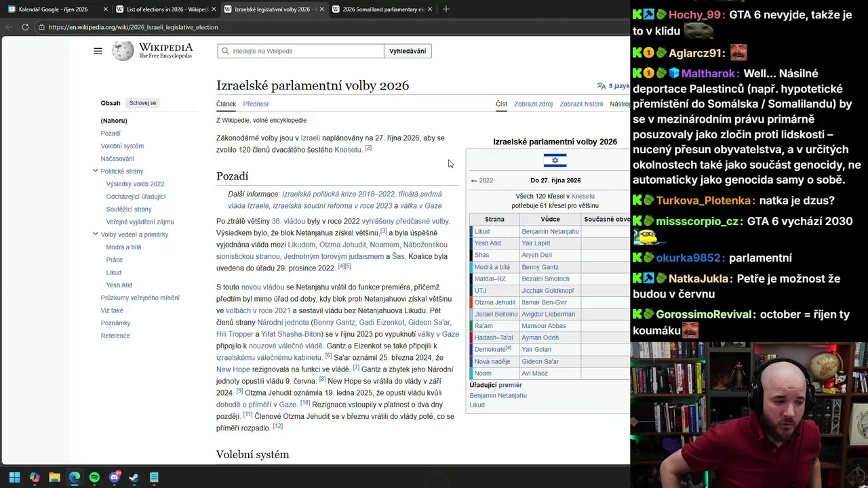Click the Vyhledávání search button
This screenshot has width=868, height=488.
[x=408, y=51]
